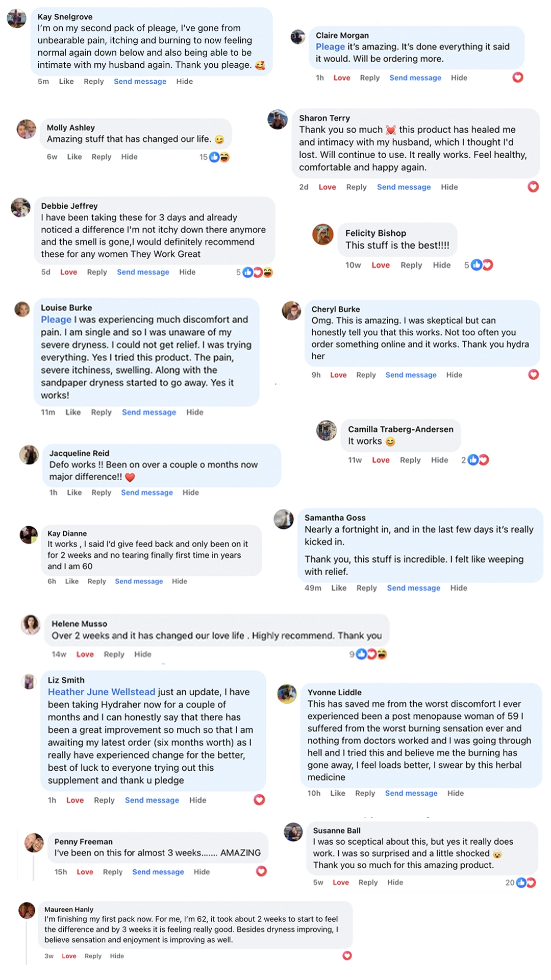Toggle Love on Liz Smith's comment

tap(75, 800)
